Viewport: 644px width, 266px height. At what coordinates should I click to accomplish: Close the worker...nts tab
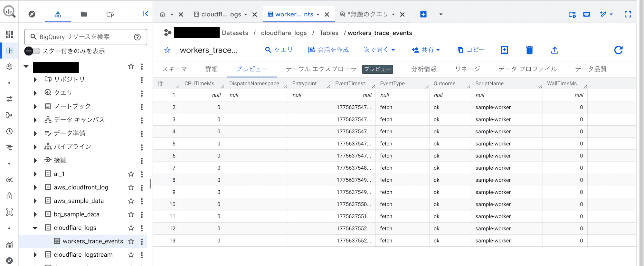(x=327, y=14)
